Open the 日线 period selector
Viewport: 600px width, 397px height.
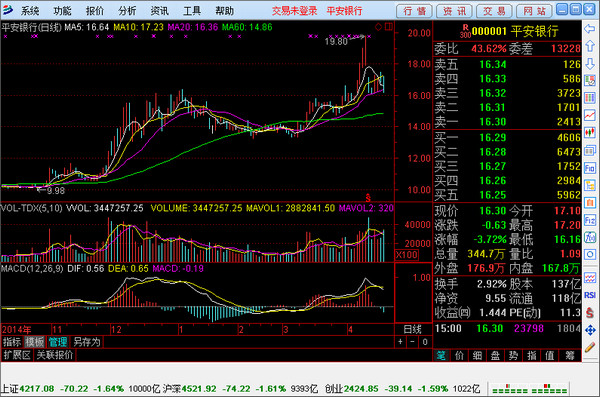pos(412,329)
